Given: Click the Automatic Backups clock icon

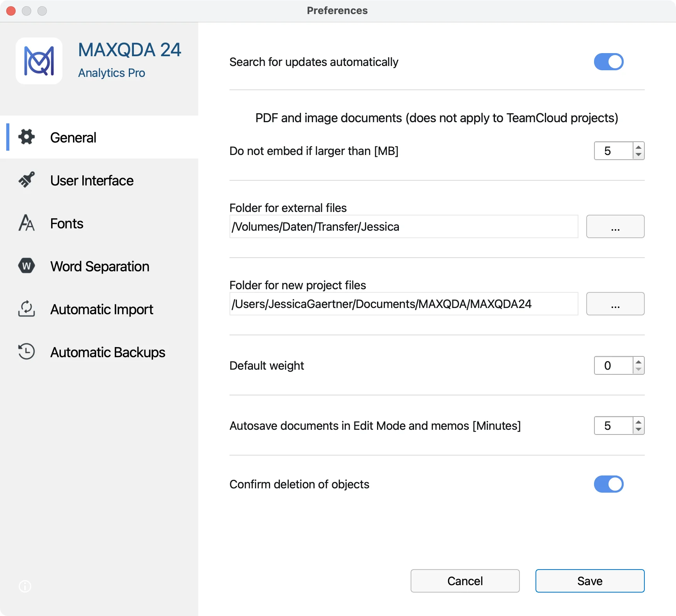Looking at the screenshot, I should tap(27, 352).
